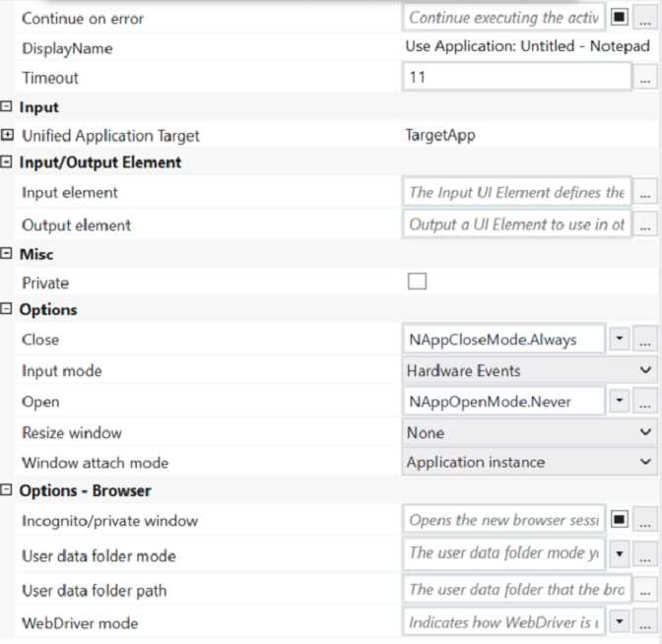Open ellipsis editor for Continue on error
The width and height of the screenshot is (662, 644).
(645, 18)
